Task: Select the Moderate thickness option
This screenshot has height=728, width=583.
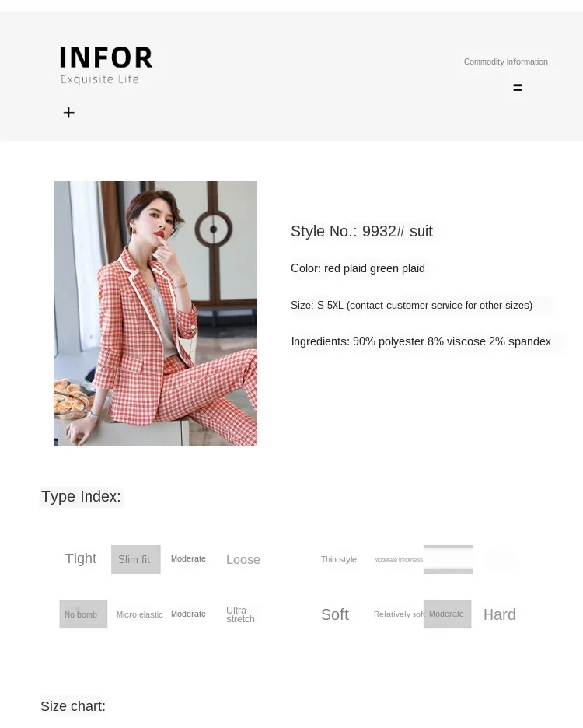Action: coord(398,559)
